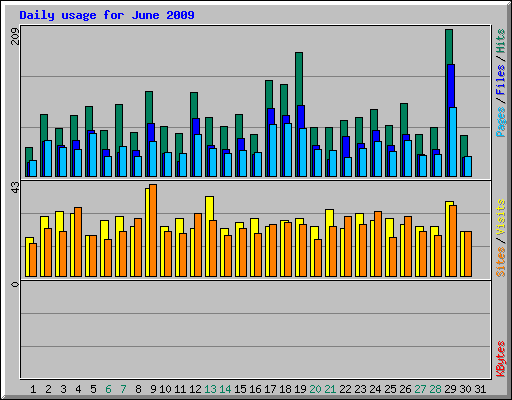Click the light blue pages bar for day 5
Viewport: 512px width, 400px height.
[93, 155]
